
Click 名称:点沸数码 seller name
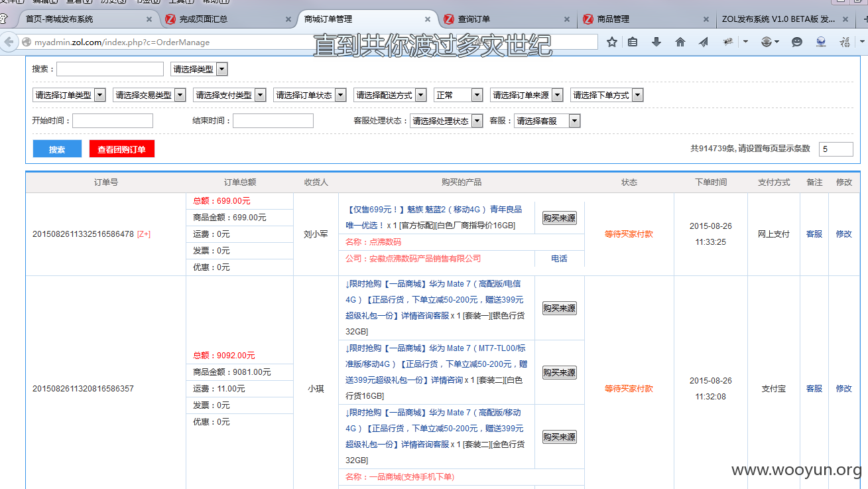(373, 242)
